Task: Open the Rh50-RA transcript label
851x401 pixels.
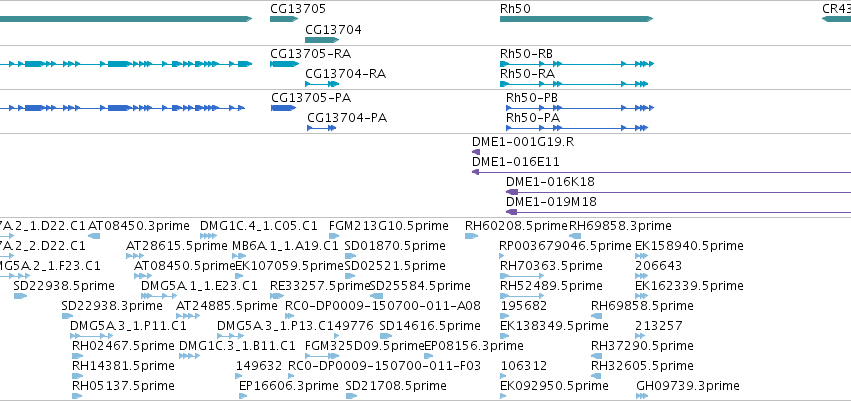Action: pos(528,73)
